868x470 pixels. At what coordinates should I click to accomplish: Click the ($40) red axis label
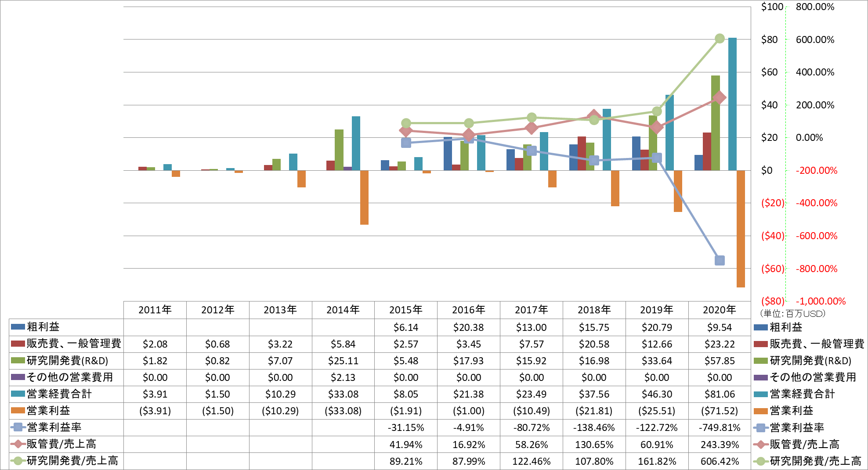[x=773, y=236]
